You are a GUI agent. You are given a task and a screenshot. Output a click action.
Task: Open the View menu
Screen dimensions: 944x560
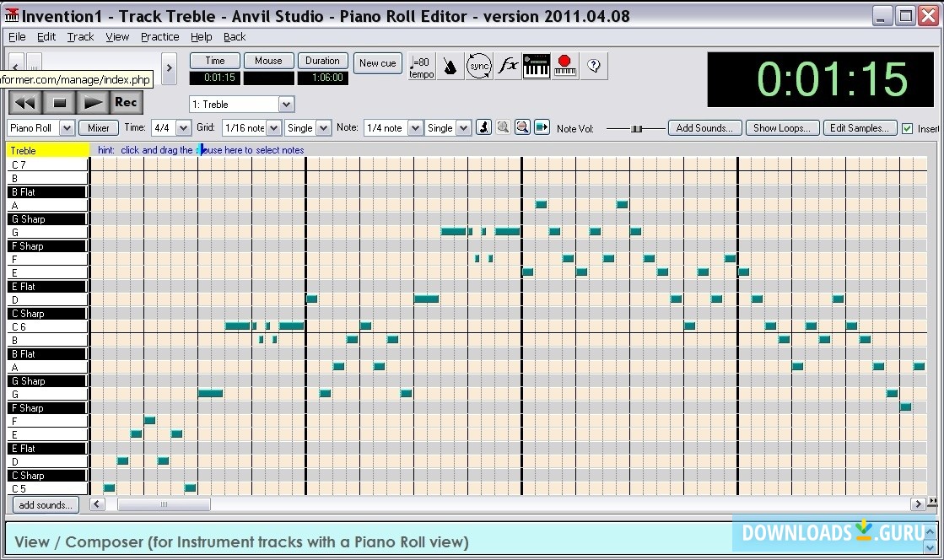tap(117, 37)
